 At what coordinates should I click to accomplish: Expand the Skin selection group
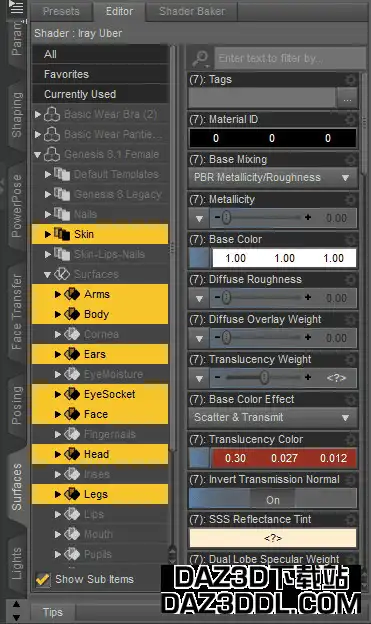48,234
